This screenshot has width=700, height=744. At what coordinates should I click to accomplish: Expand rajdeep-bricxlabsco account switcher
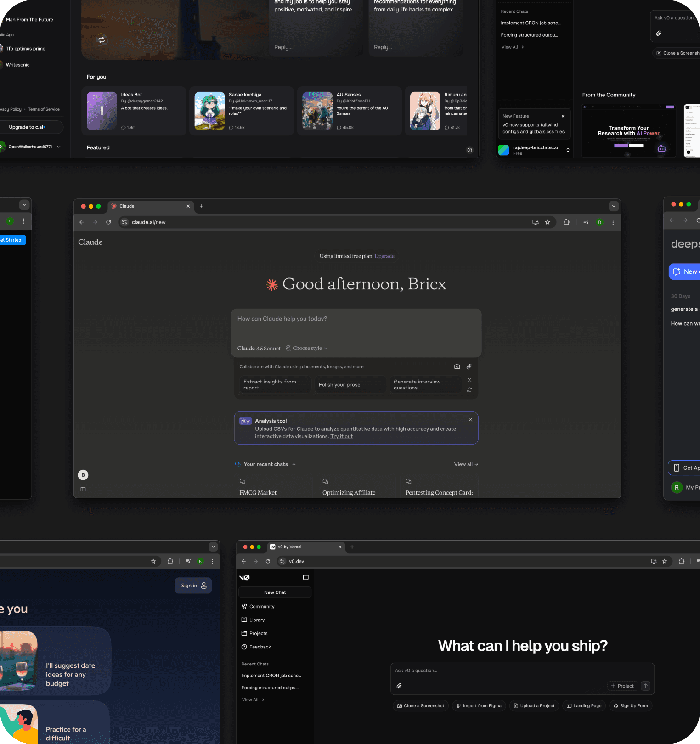tap(568, 150)
